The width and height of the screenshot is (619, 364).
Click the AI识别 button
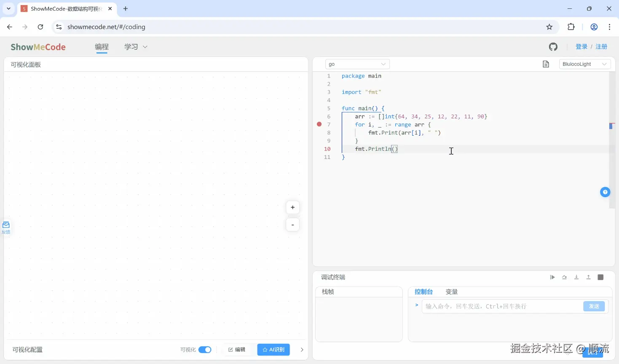(273, 350)
